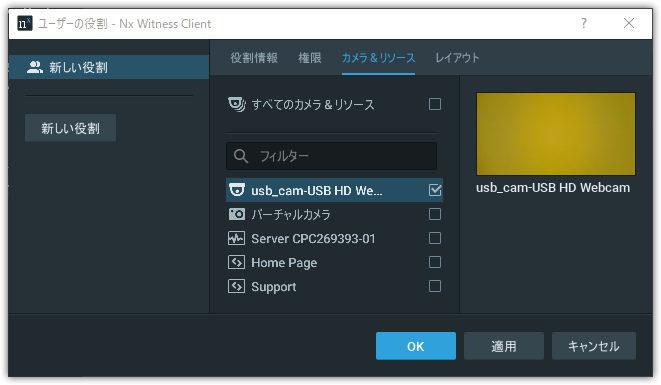Screen dimensions: 661x385
Task: Switch to the 役割情報 tab
Action: [x=254, y=58]
